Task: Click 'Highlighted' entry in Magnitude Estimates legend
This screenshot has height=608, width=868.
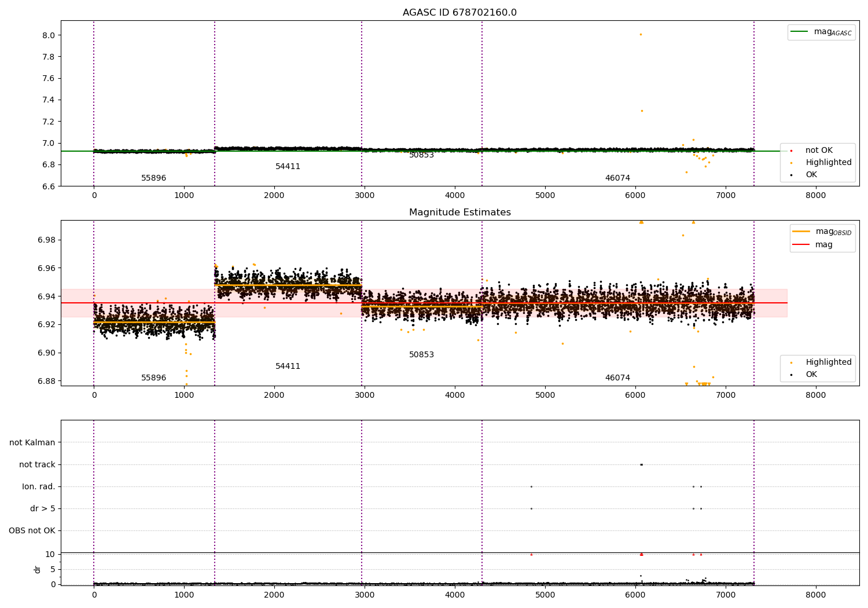Action: [829, 362]
